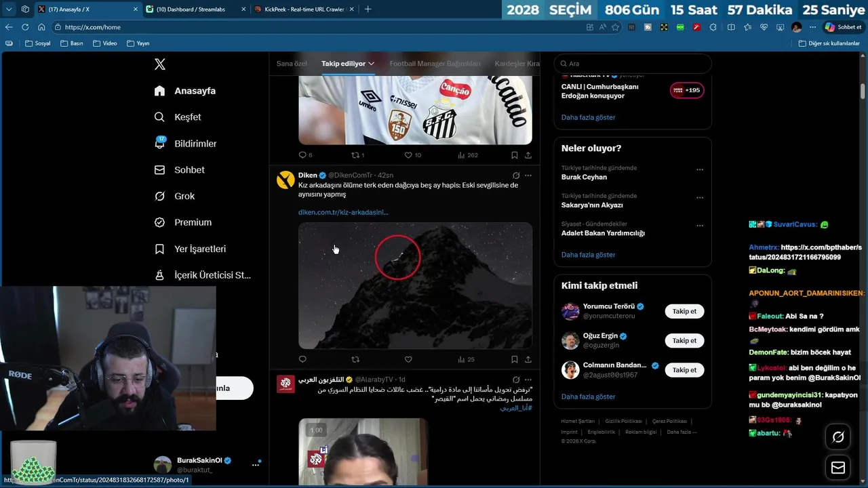Focus the Ara search field
This screenshot has height=488, width=868.
pos(633,64)
